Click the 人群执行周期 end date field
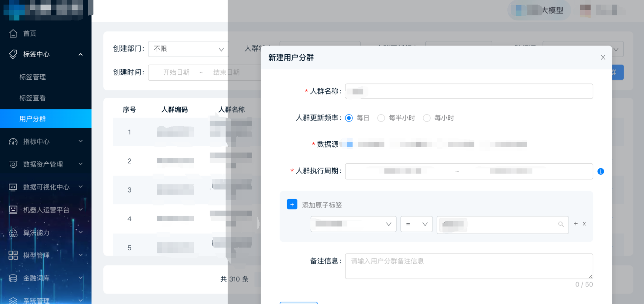This screenshot has width=644, height=304. (x=511, y=171)
